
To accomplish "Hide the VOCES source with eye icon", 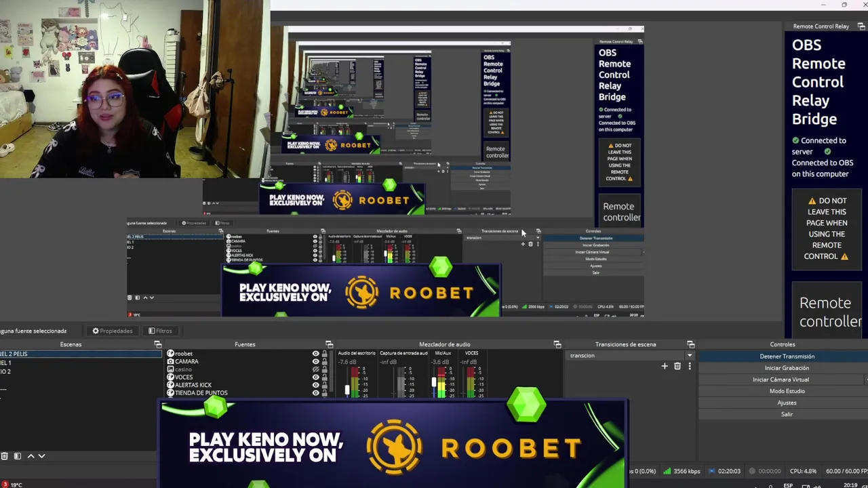I will 315,378.
